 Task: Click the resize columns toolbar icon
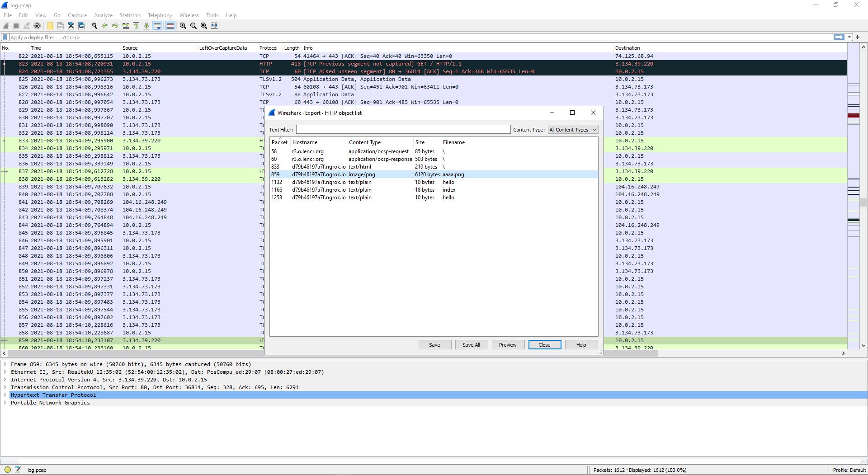click(215, 26)
